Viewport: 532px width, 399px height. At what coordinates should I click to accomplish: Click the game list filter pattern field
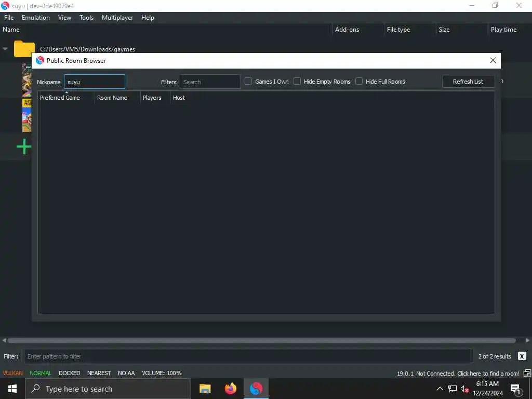(x=248, y=356)
